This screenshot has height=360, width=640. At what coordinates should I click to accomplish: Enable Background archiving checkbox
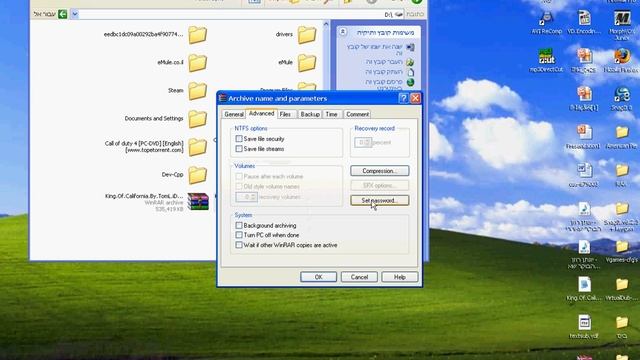239,225
